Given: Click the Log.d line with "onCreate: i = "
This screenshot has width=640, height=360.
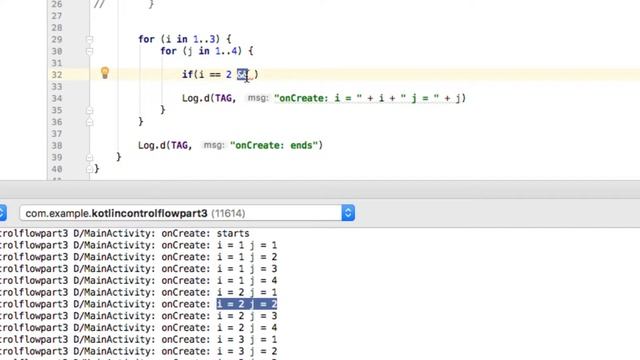Looking at the screenshot, I should pyautogui.click(x=324, y=98).
